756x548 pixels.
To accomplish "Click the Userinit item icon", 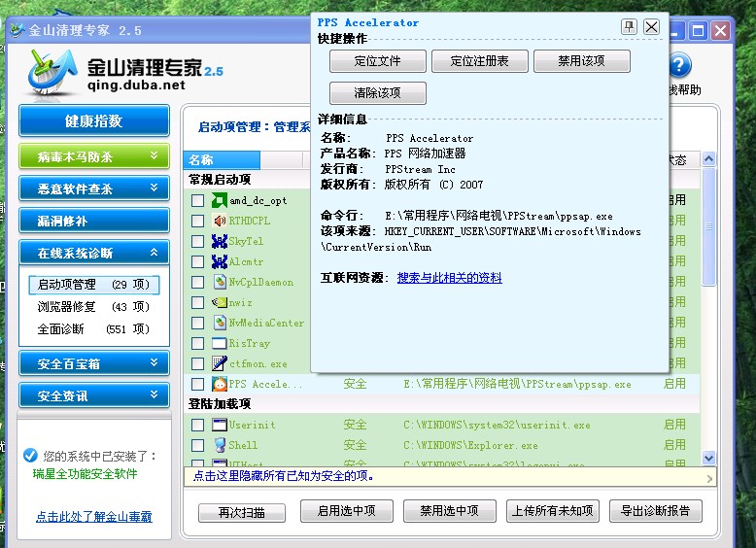I will point(220,425).
